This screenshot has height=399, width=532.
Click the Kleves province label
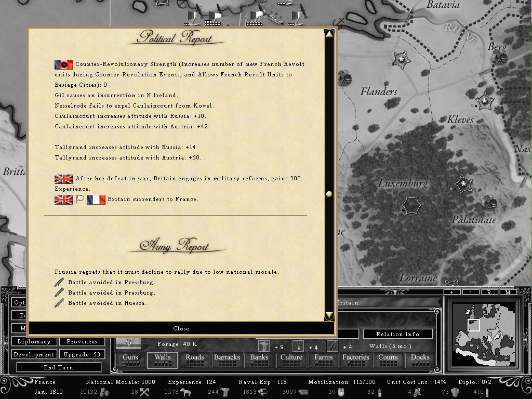coord(460,119)
